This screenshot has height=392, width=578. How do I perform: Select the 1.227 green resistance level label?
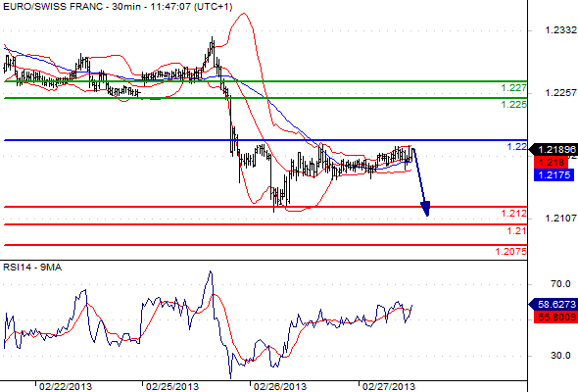[x=514, y=88]
